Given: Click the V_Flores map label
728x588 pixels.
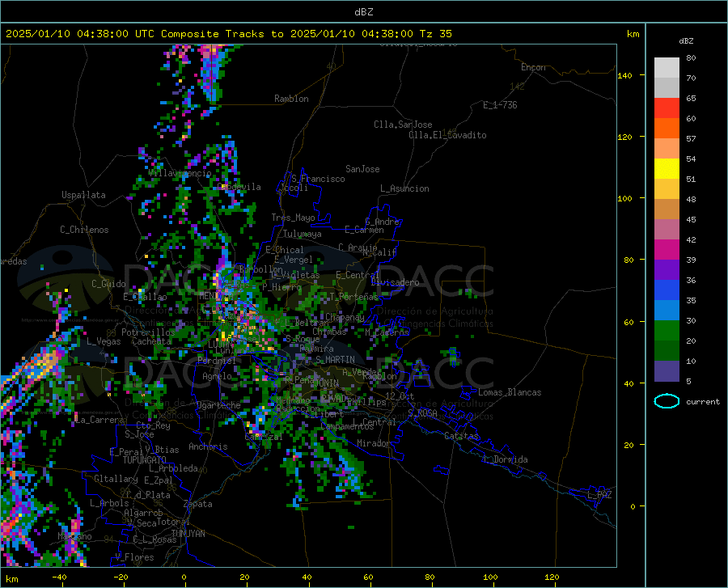Looking at the screenshot, I should [134, 557].
